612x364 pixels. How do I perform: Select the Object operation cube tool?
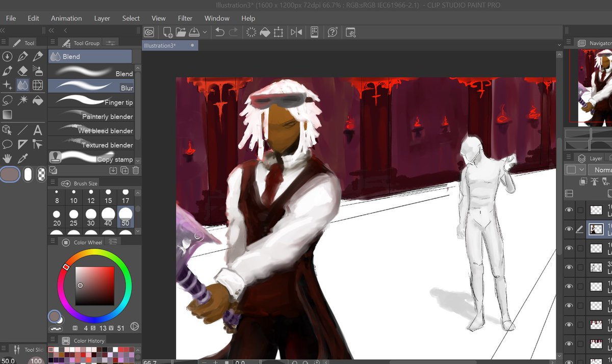tap(7, 130)
